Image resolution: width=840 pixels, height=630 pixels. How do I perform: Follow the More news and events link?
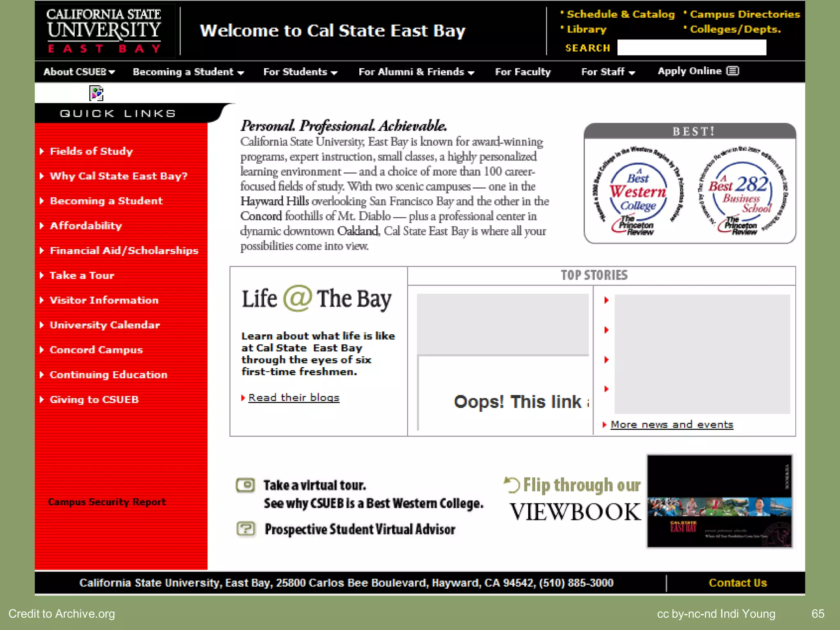[x=671, y=425]
